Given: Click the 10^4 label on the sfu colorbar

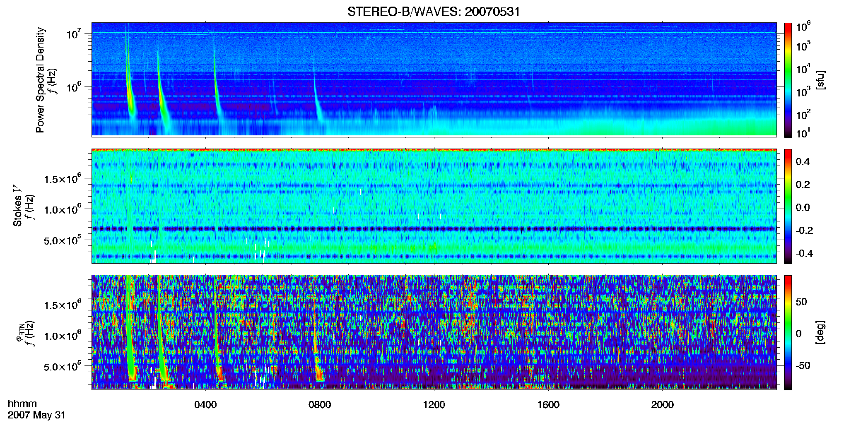Looking at the screenshot, I should (803, 69).
